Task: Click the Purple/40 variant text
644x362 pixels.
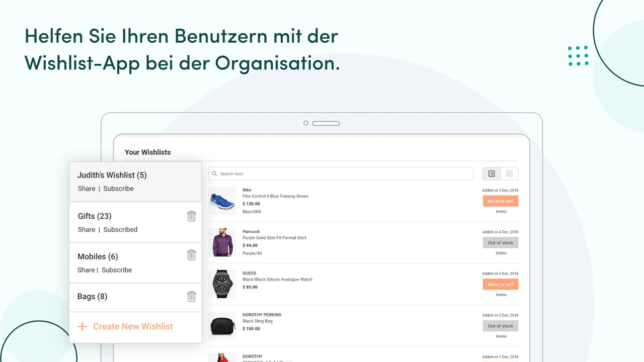Action: pyautogui.click(x=252, y=253)
